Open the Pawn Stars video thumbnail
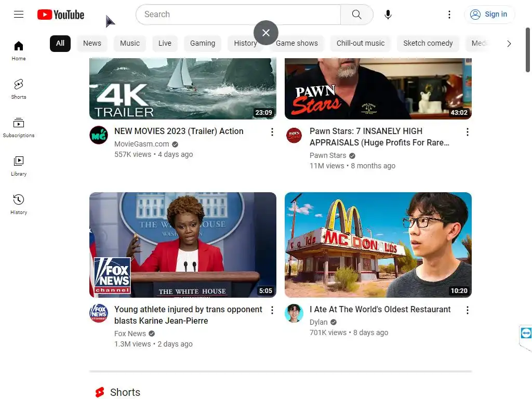Image resolution: width=532 pixels, height=399 pixels. tap(378, 88)
